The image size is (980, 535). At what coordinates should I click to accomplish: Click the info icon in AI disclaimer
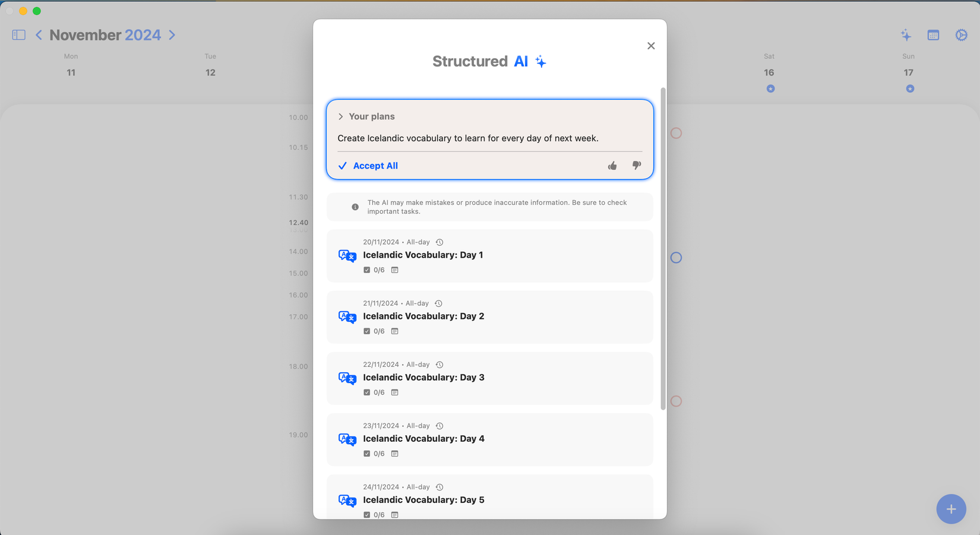click(x=355, y=207)
